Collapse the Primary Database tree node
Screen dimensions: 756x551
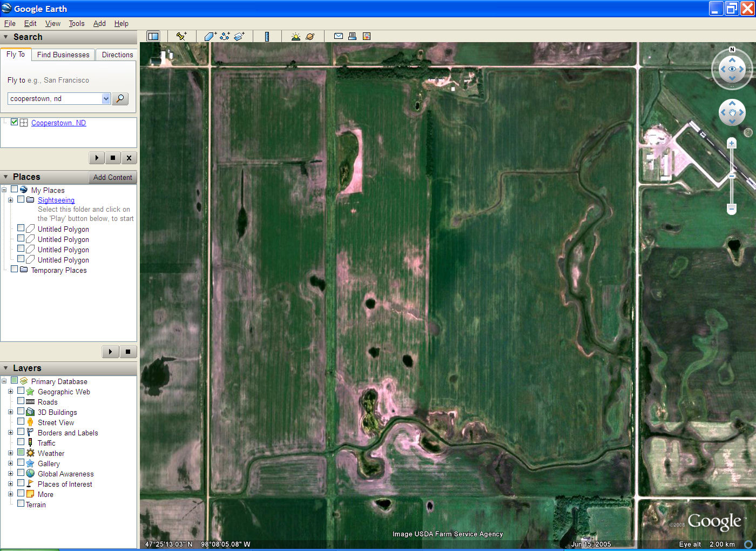4,381
